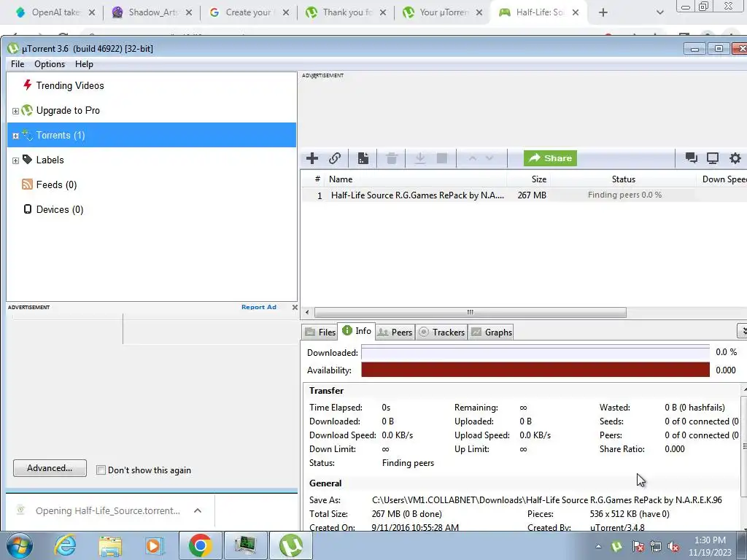Select the Half-Life Source torrent row
The height and width of the screenshot is (560, 747).
click(524, 195)
